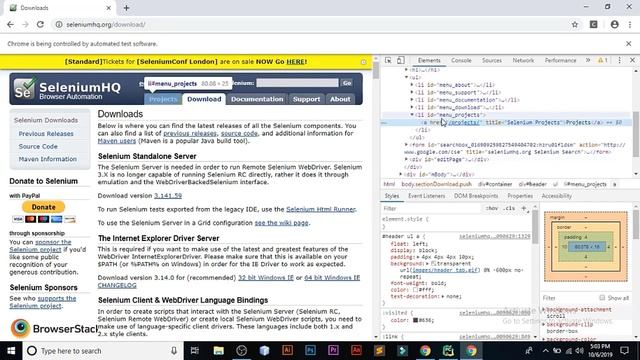This screenshot has height=360, width=640.
Task: Open the Network tab in DevTools
Action: coord(523,60)
